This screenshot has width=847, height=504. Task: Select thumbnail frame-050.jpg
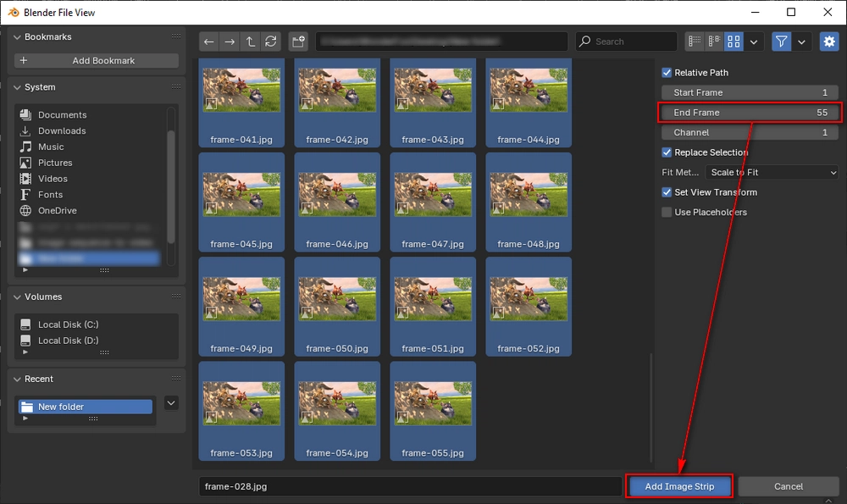[337, 307]
